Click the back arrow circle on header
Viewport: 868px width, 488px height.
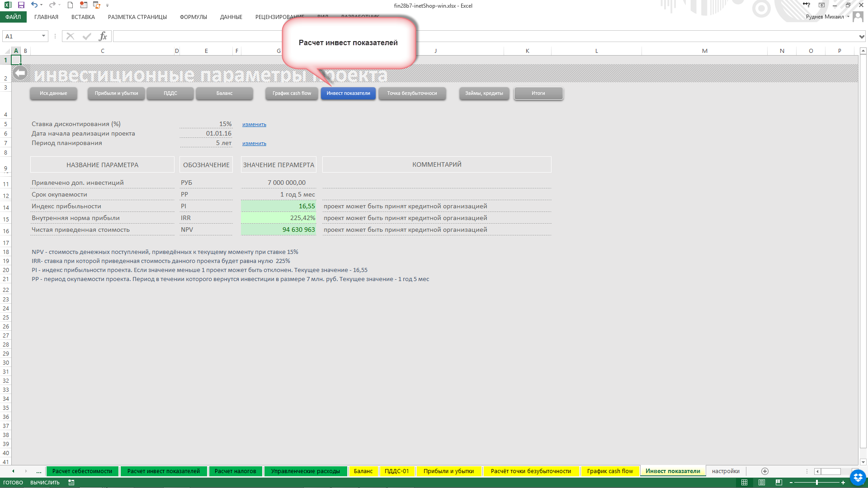tap(20, 72)
